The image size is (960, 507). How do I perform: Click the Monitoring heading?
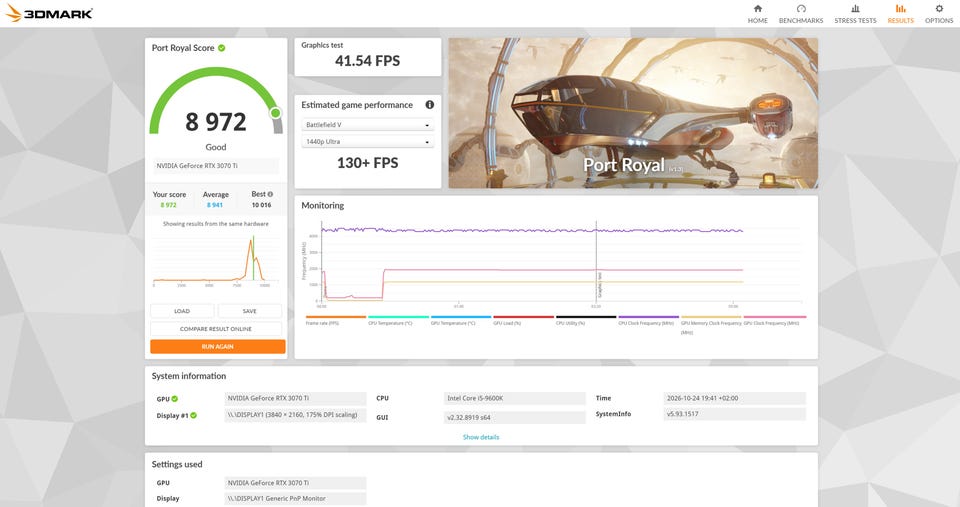[323, 206]
